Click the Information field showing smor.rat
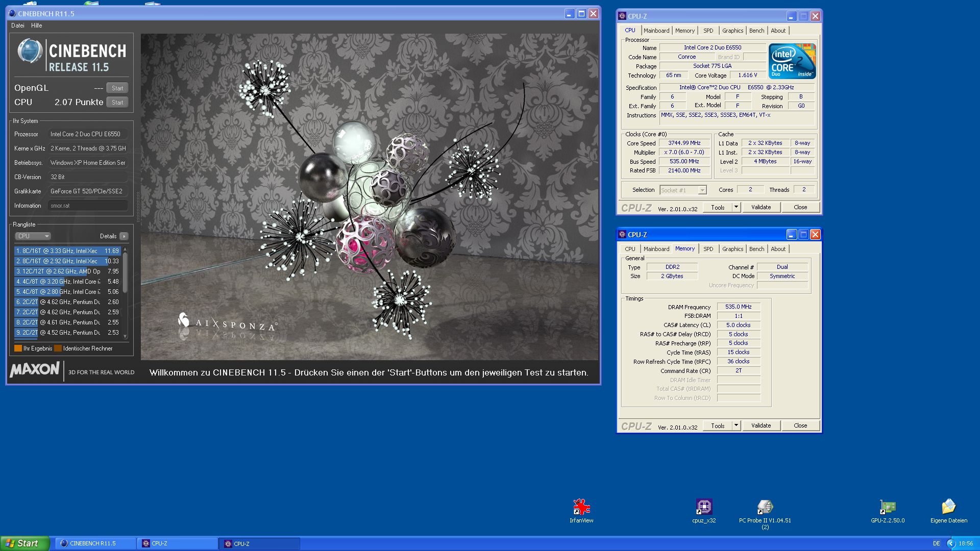Image resolution: width=980 pixels, height=551 pixels. [x=88, y=206]
